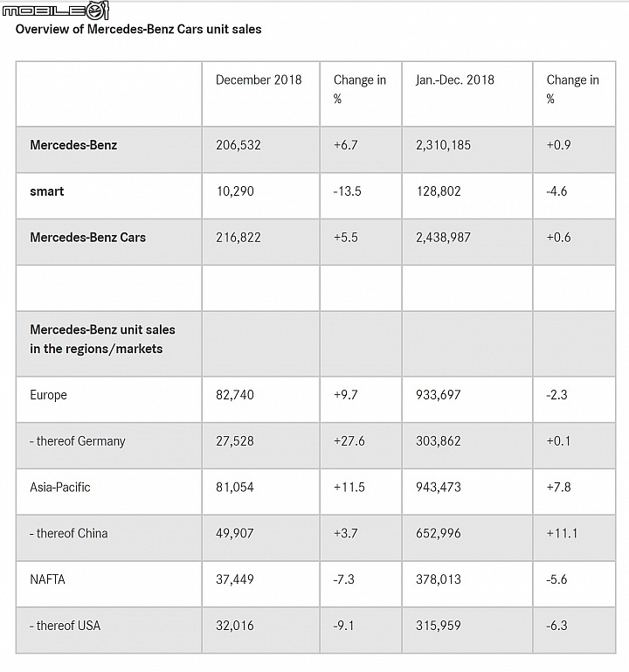Click the thereof Germany row label
This screenshot has width=629, height=672.
[x=78, y=441]
